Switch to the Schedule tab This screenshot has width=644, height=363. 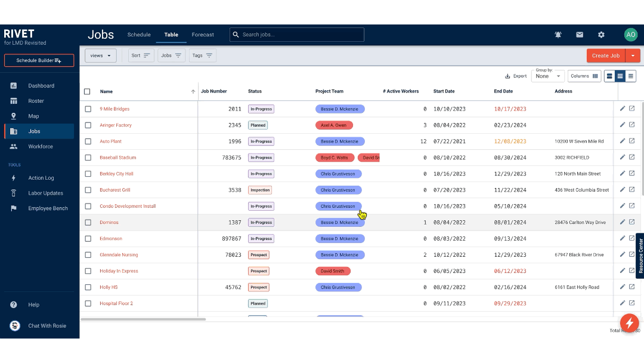(138, 35)
